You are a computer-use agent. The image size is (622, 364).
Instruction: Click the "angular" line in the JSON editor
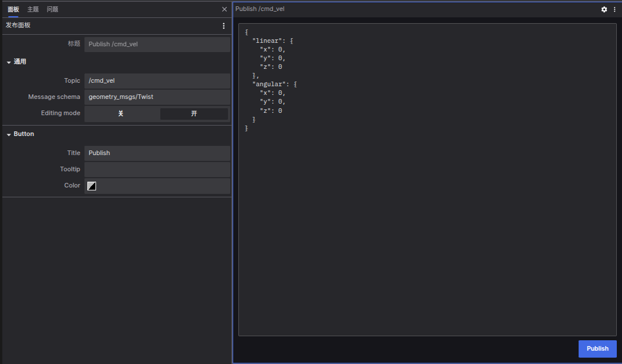coord(274,84)
